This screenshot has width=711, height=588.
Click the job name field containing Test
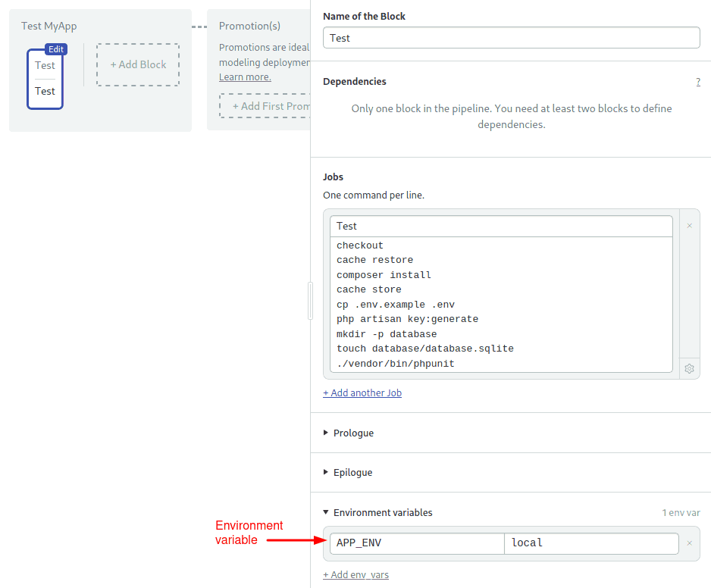coord(501,226)
